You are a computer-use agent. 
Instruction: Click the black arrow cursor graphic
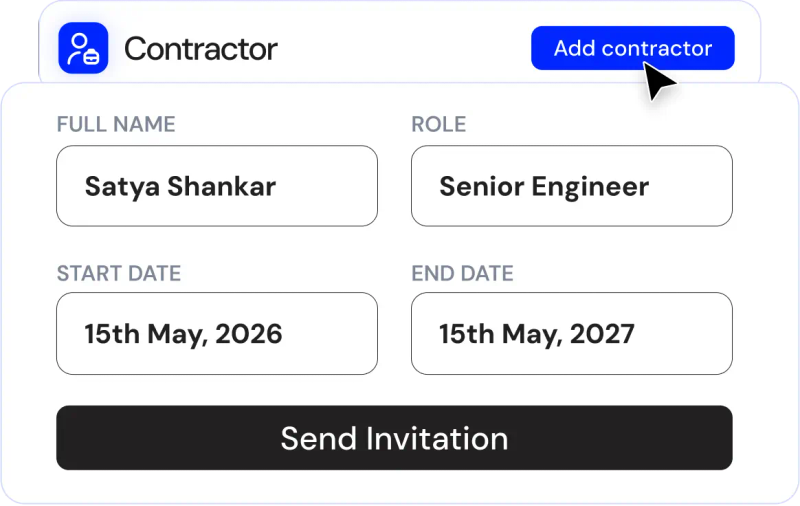click(x=659, y=81)
